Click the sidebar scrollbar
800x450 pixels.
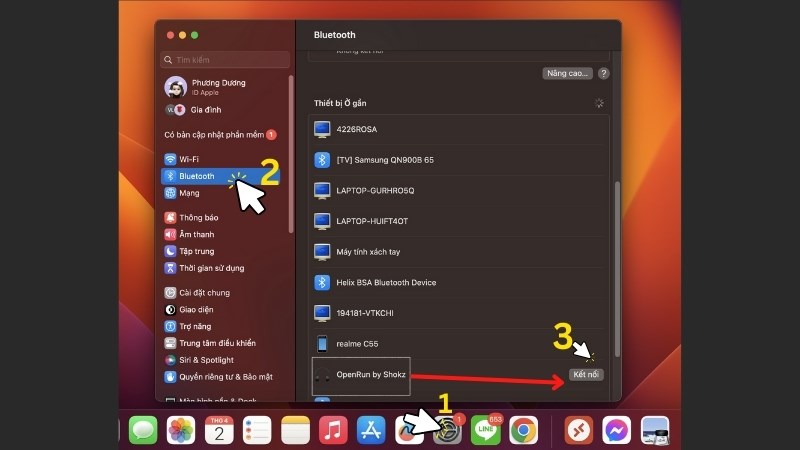tap(291, 154)
